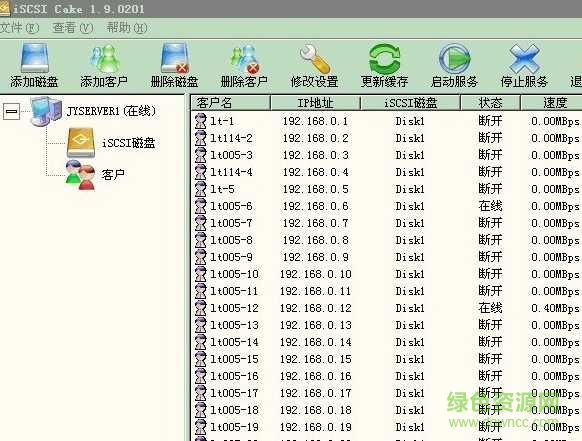Select client name lt005-16

tap(234, 376)
